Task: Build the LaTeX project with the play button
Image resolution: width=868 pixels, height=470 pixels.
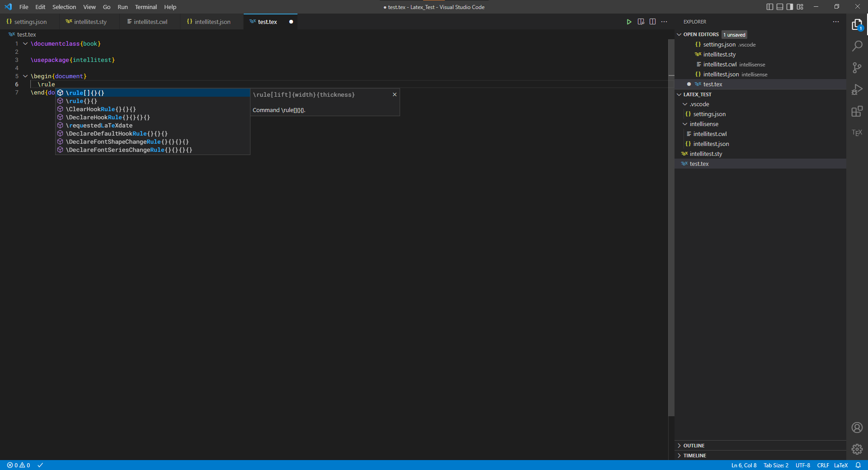Action: tap(629, 21)
